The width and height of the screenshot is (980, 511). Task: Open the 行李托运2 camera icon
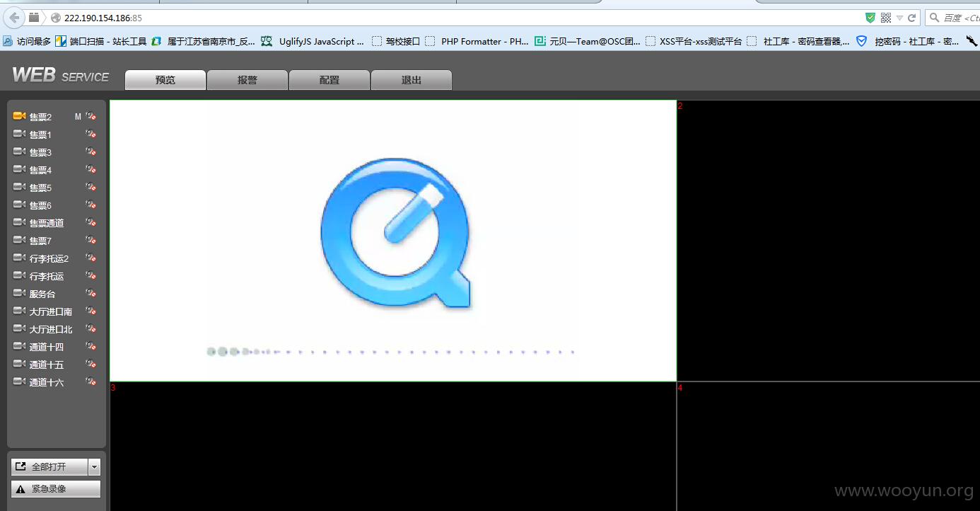(x=19, y=258)
